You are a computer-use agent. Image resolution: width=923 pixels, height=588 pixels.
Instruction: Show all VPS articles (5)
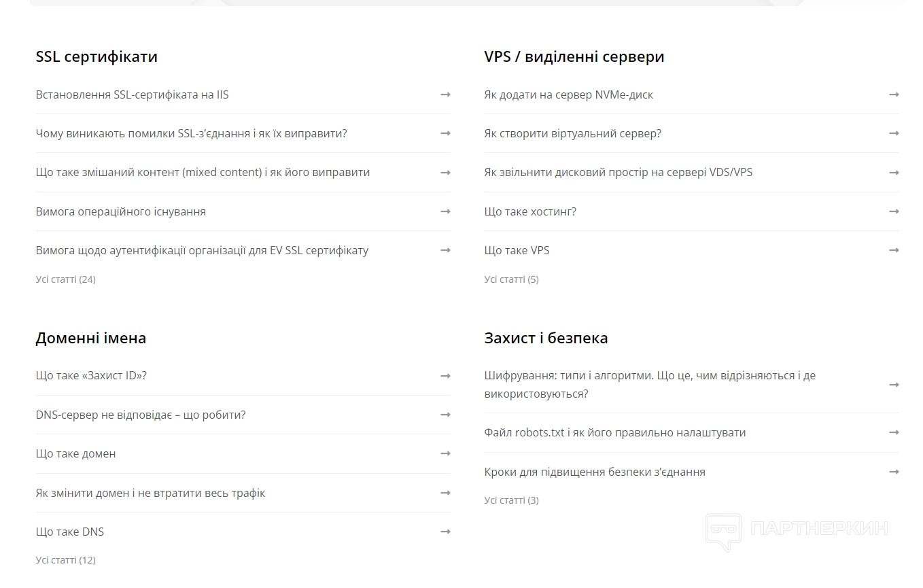(x=511, y=279)
